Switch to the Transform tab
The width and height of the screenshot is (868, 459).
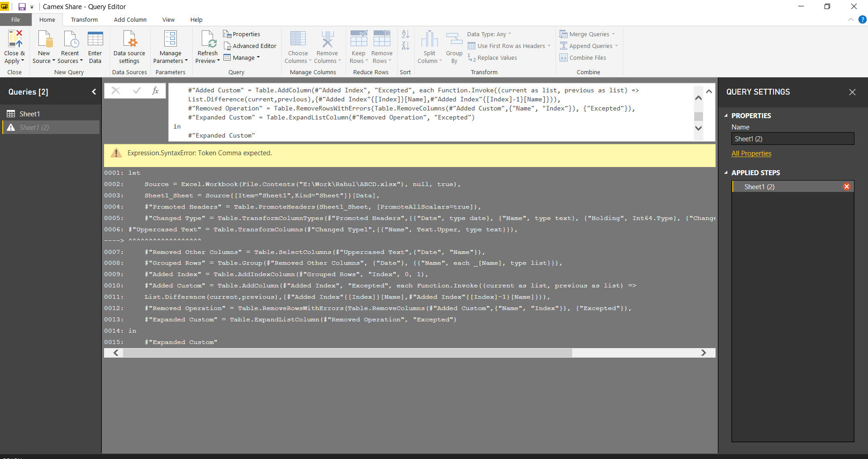pyautogui.click(x=84, y=19)
